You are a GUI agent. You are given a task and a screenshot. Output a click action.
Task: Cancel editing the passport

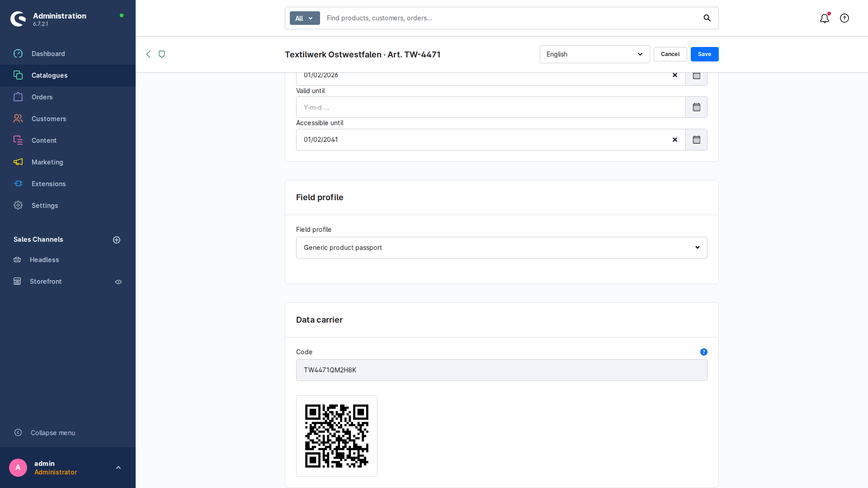[x=670, y=54]
